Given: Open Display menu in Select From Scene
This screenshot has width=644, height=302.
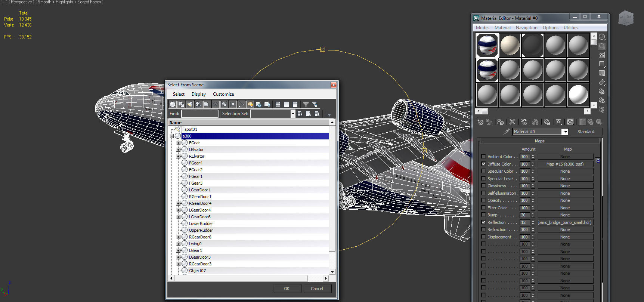Looking at the screenshot, I should coord(199,94).
